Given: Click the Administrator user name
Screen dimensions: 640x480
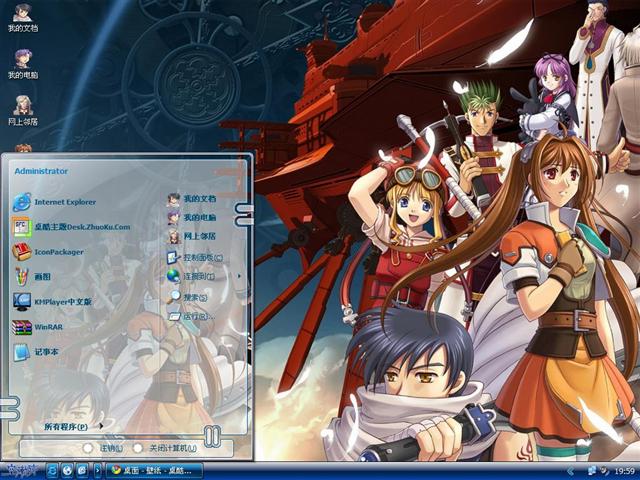Looking at the screenshot, I should 41,171.
